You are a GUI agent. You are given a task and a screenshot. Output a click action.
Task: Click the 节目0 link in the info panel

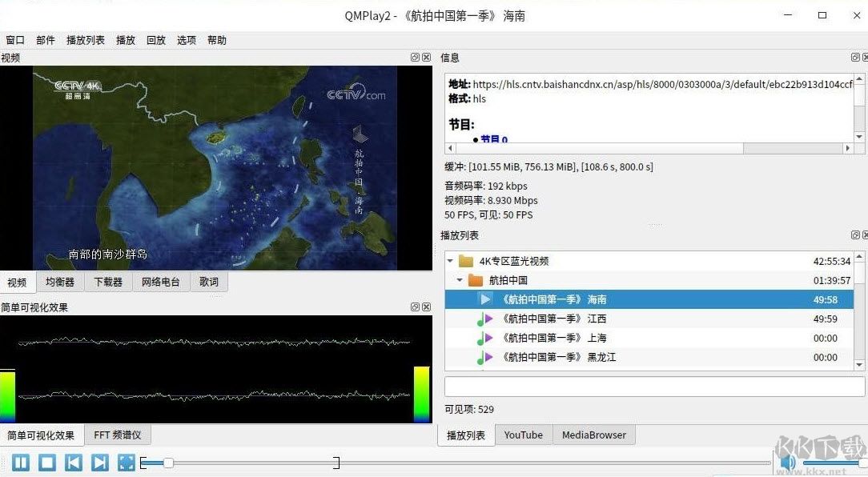(493, 138)
